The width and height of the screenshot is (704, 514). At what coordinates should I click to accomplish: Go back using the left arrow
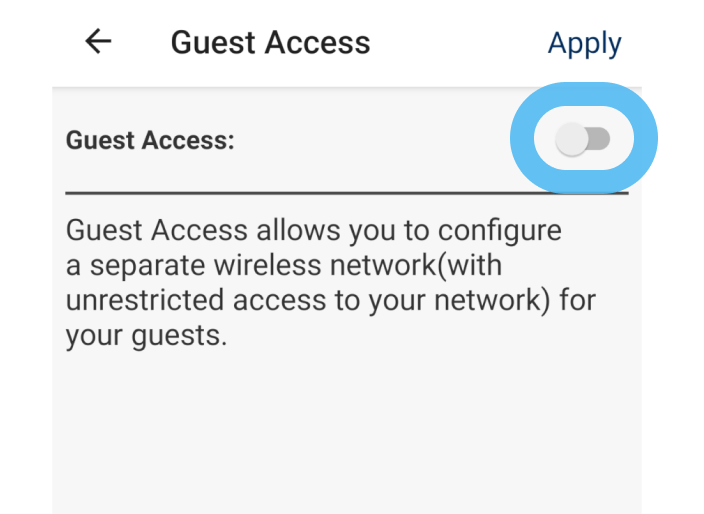tap(98, 42)
